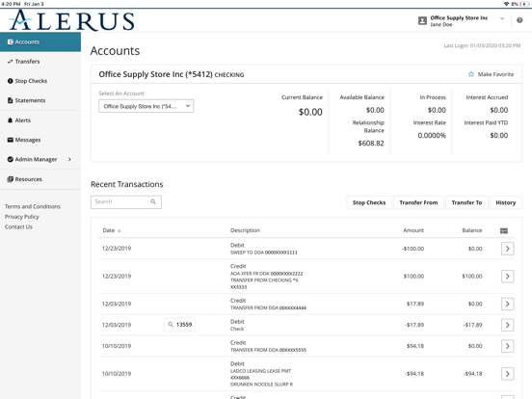Screen dimensions: 532x399
Task: Expand the 12/23/2019 -$100.00 debit details
Action: click(507, 249)
